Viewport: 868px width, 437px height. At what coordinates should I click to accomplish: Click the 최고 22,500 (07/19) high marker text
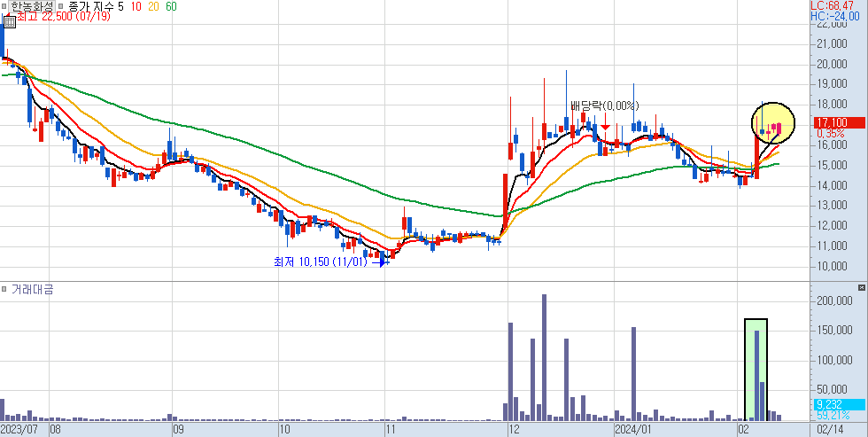tap(63, 17)
